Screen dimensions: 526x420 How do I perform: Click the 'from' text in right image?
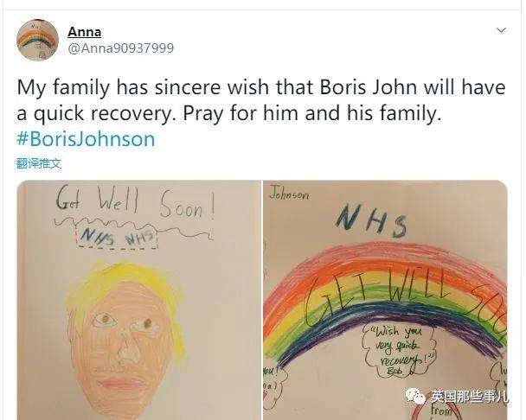(442, 410)
